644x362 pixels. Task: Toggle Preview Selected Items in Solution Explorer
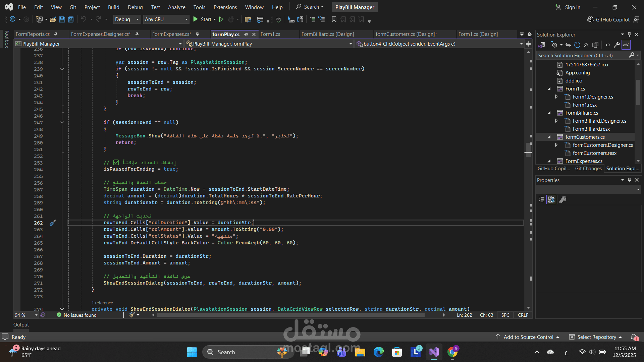pyautogui.click(x=626, y=45)
